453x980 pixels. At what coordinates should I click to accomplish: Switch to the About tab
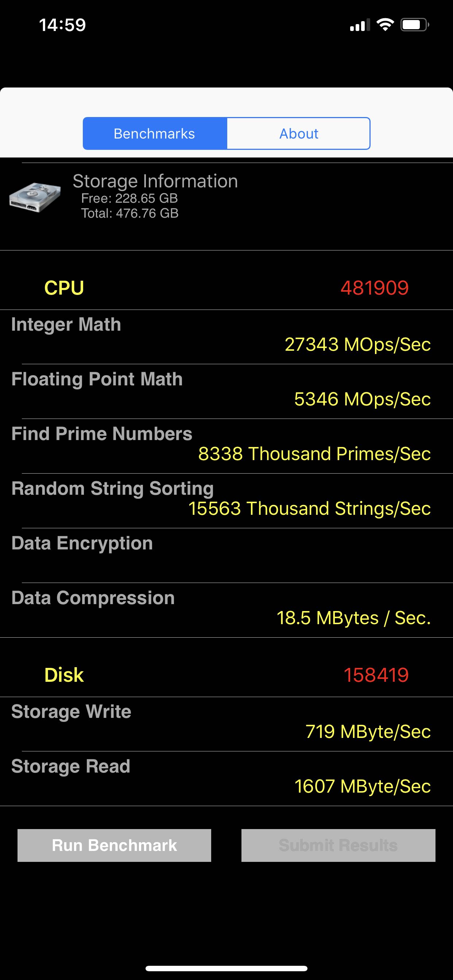click(298, 133)
